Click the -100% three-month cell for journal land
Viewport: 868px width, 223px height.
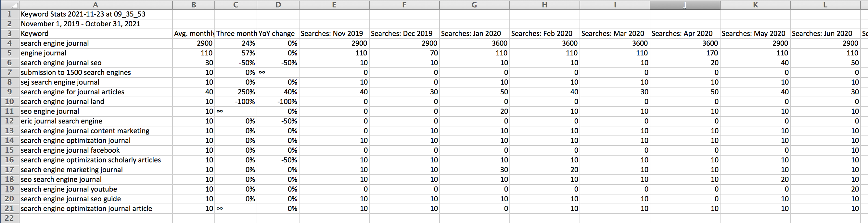tap(236, 101)
